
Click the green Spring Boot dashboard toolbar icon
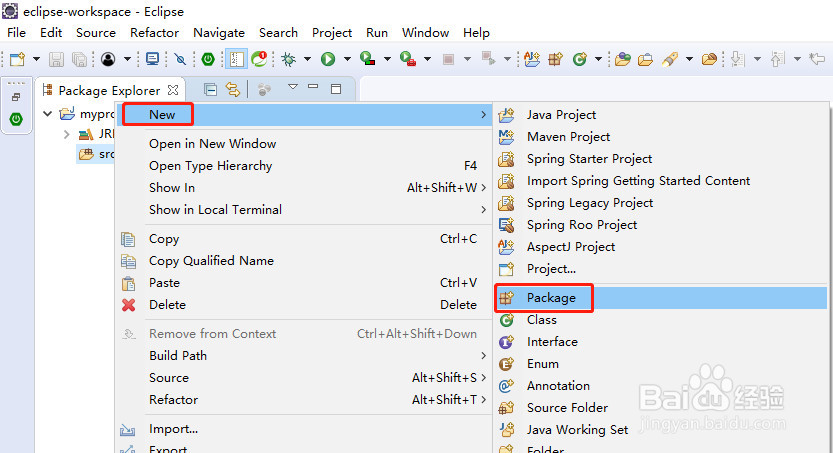[x=208, y=59]
